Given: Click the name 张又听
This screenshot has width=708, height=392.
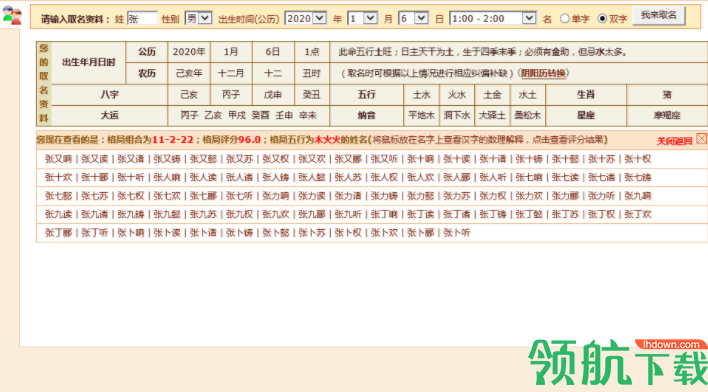Looking at the screenshot, I should [384, 159].
